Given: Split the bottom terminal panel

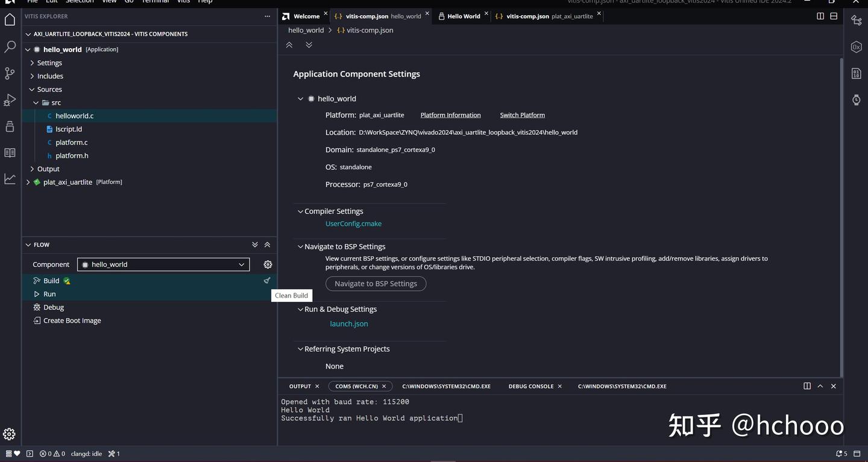Looking at the screenshot, I should click(807, 386).
